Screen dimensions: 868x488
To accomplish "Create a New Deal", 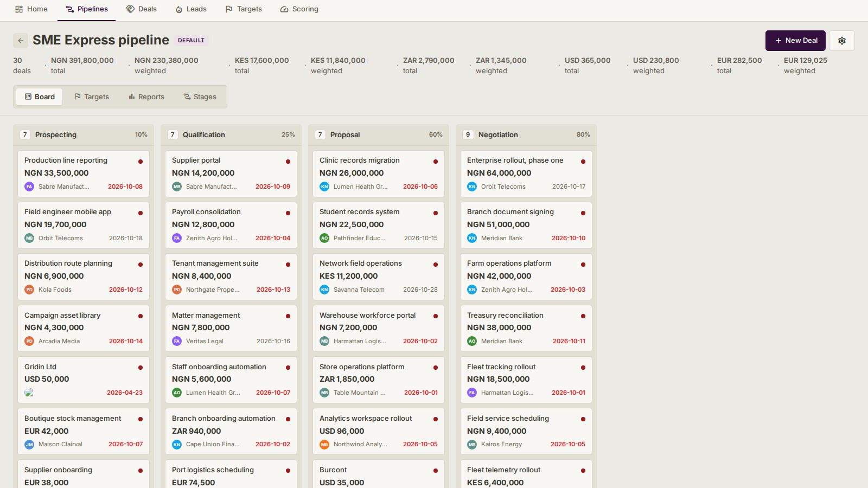I will coord(795,41).
